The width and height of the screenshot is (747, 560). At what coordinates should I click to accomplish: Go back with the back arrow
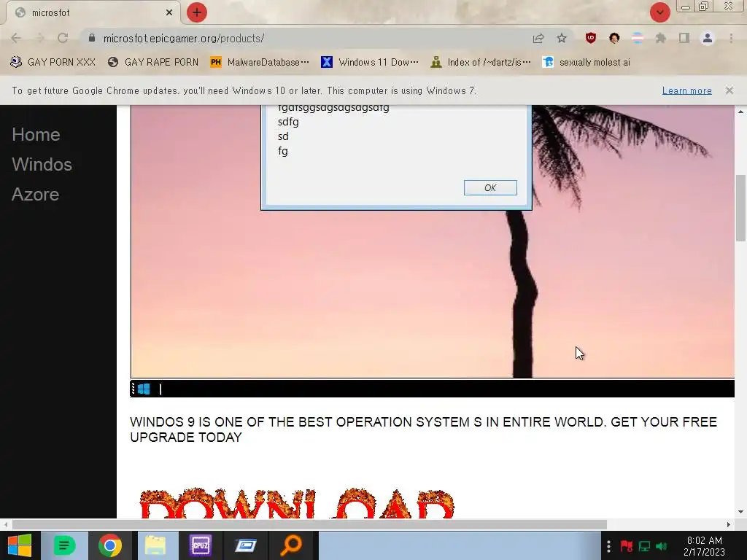pos(16,38)
